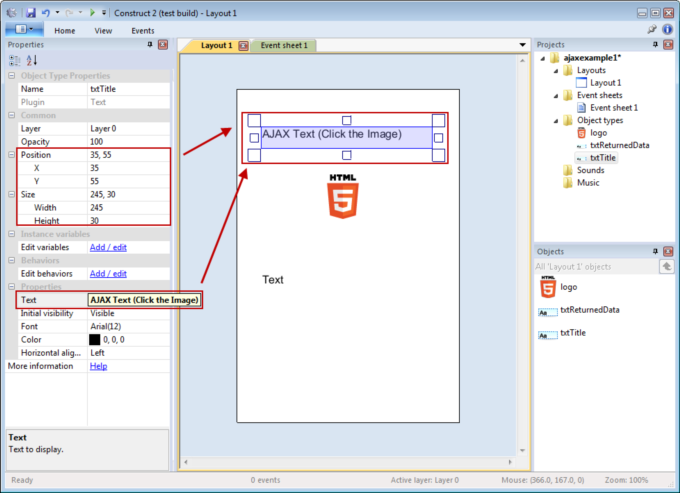Click the Objects panel up-folder icon
The width and height of the screenshot is (680, 493).
(x=667, y=266)
